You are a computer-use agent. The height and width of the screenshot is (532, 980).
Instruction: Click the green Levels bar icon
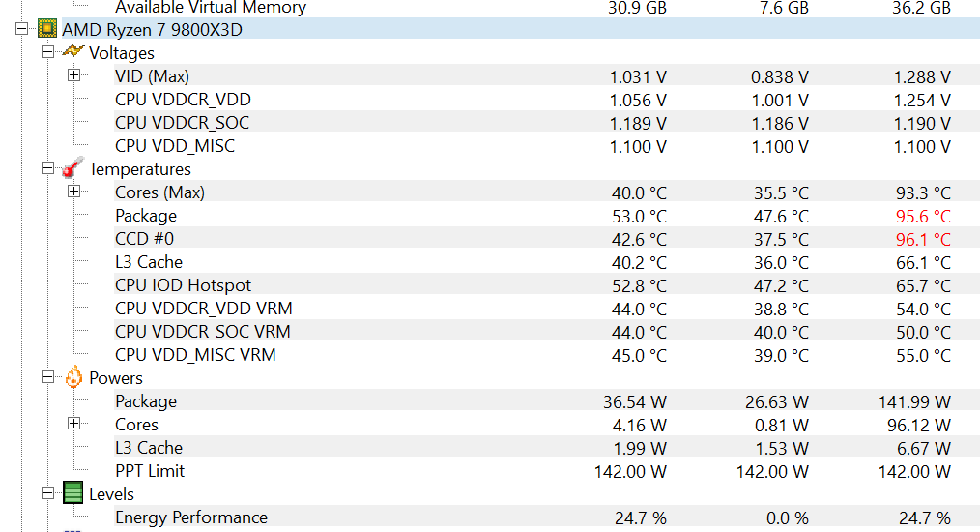click(73, 492)
